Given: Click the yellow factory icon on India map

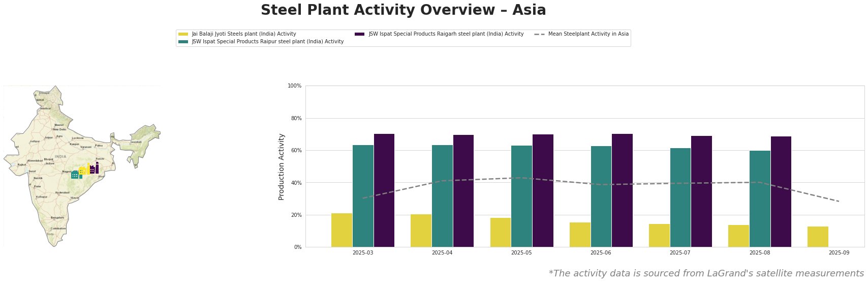Looking at the screenshot, I should point(84,169).
